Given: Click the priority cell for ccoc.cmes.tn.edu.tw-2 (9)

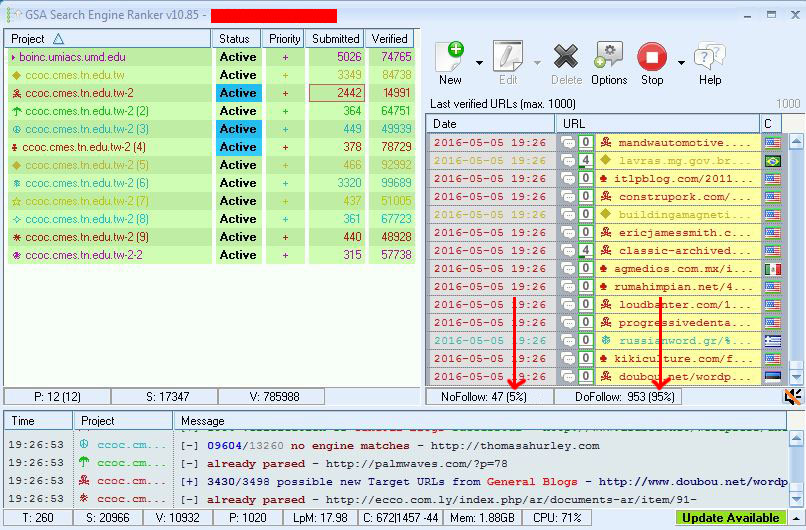Looking at the screenshot, I should (x=285, y=237).
